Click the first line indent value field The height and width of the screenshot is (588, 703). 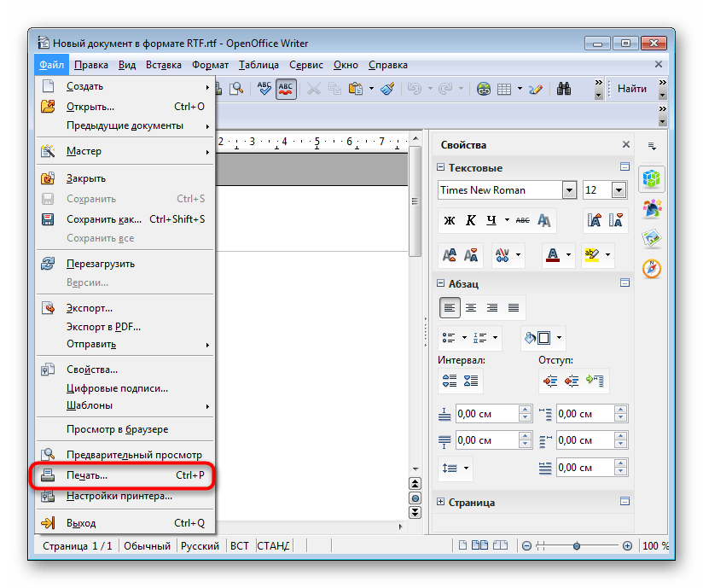tap(584, 468)
